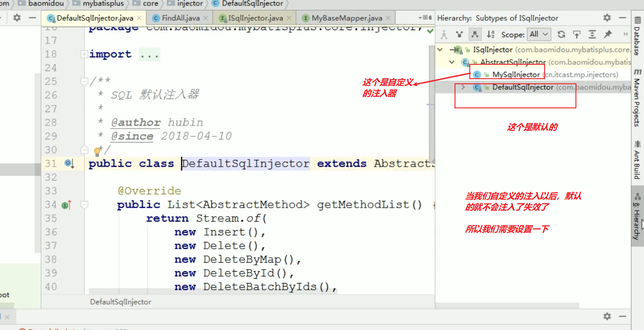
Task: Hide the bottom tool window dash
Action: pos(622,316)
